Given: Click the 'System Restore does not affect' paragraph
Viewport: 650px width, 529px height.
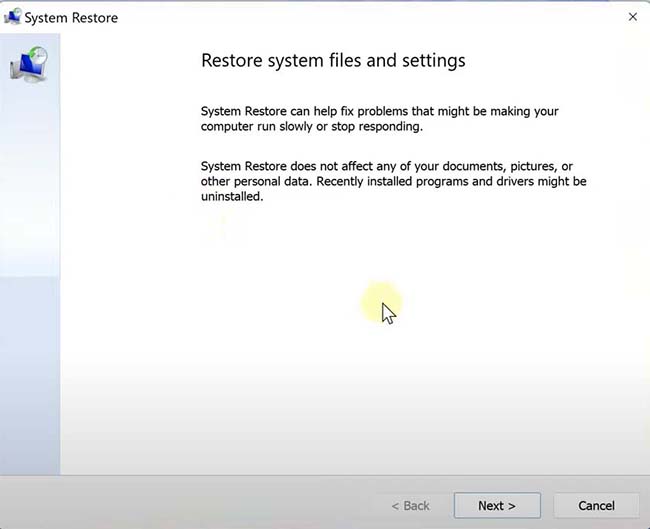Looking at the screenshot, I should (x=393, y=181).
